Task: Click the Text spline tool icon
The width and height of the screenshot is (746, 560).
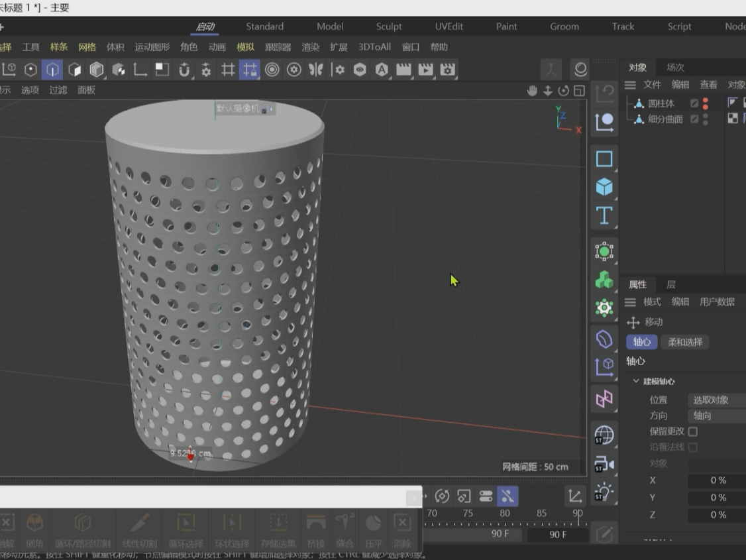Action: click(x=604, y=215)
